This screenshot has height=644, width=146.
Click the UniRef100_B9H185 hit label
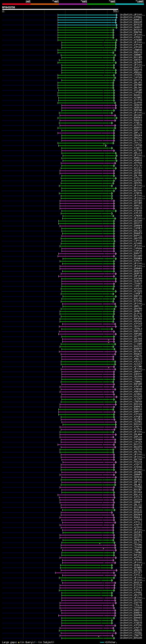(131, 22)
